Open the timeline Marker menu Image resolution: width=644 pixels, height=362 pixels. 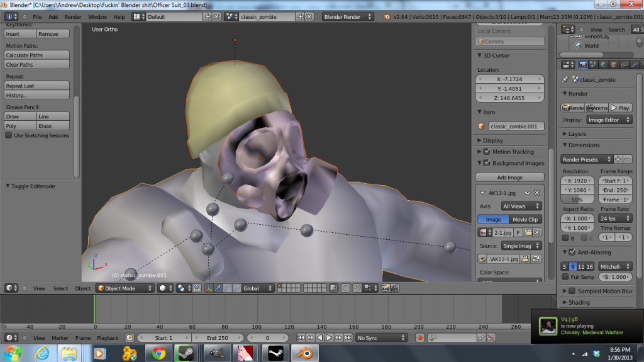point(60,337)
